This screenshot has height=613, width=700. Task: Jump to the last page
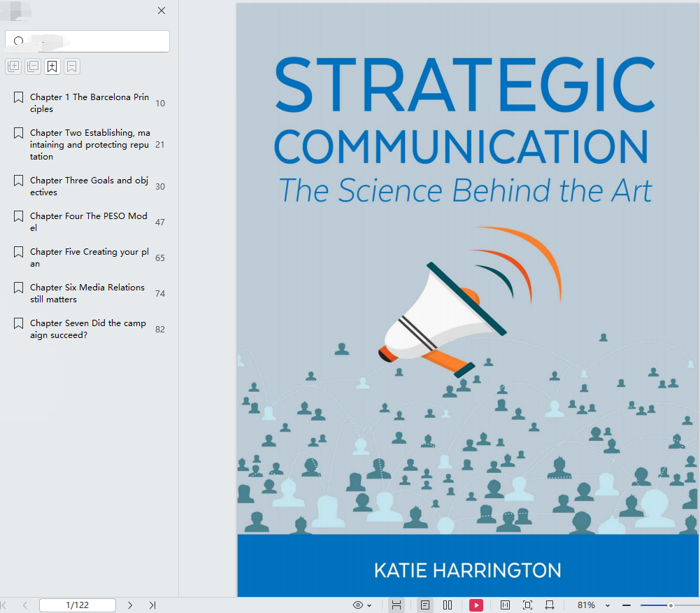152,605
